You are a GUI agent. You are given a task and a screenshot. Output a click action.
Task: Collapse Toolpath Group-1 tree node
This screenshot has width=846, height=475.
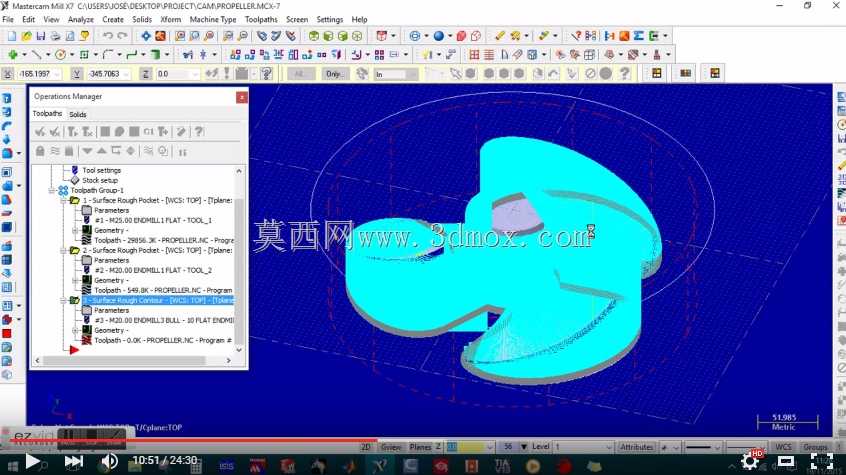pyautogui.click(x=52, y=191)
